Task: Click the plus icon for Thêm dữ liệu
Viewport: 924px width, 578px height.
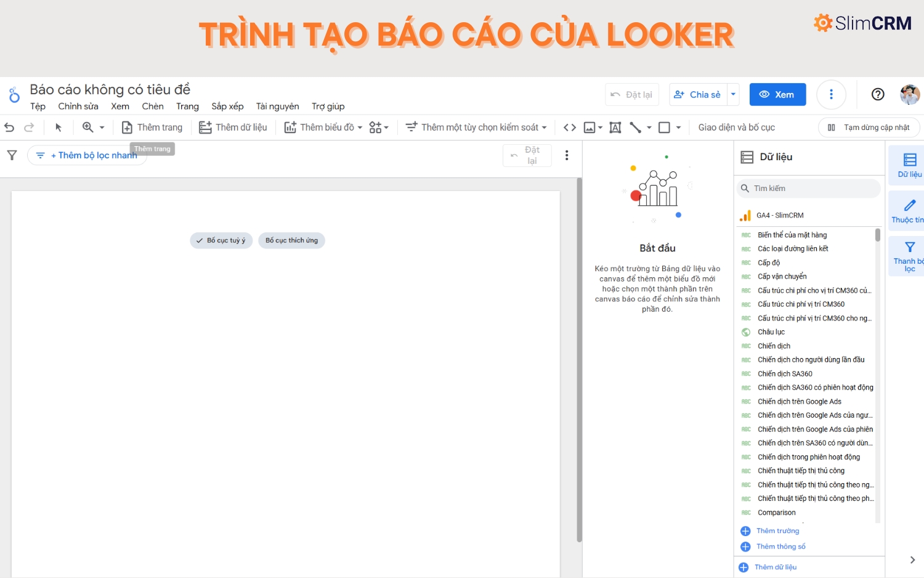Action: pos(744,568)
